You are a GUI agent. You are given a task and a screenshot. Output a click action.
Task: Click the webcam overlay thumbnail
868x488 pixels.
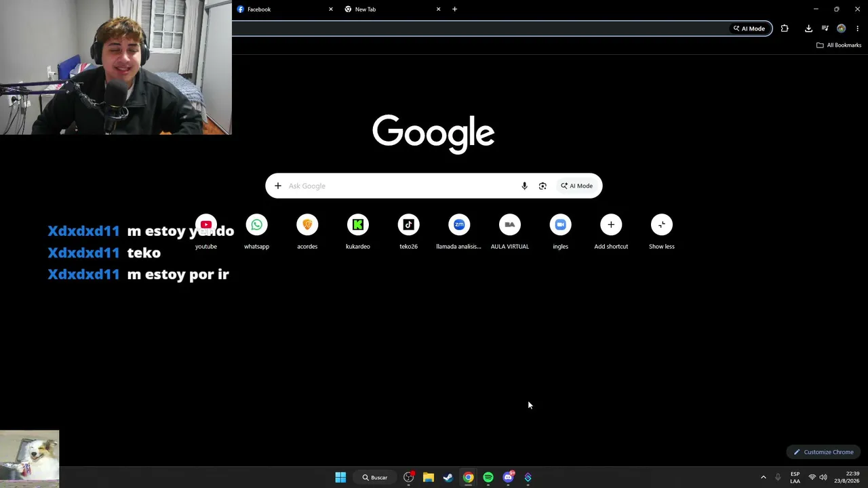pos(116,67)
